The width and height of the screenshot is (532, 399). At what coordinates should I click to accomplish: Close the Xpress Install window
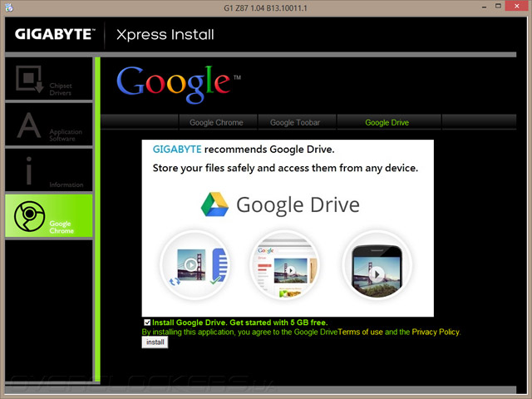point(517,6)
